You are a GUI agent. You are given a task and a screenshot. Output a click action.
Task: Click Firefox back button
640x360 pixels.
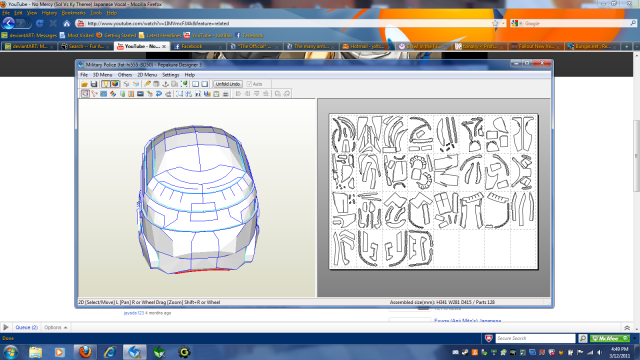[x=9, y=23]
